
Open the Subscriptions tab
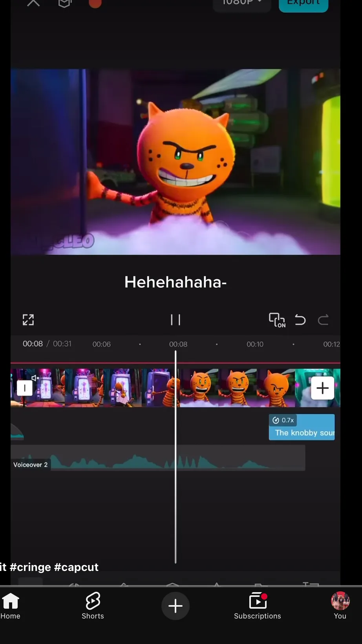[258, 606]
